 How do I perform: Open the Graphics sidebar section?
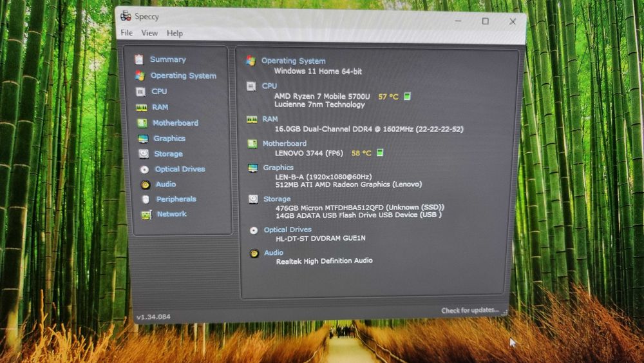tap(169, 139)
